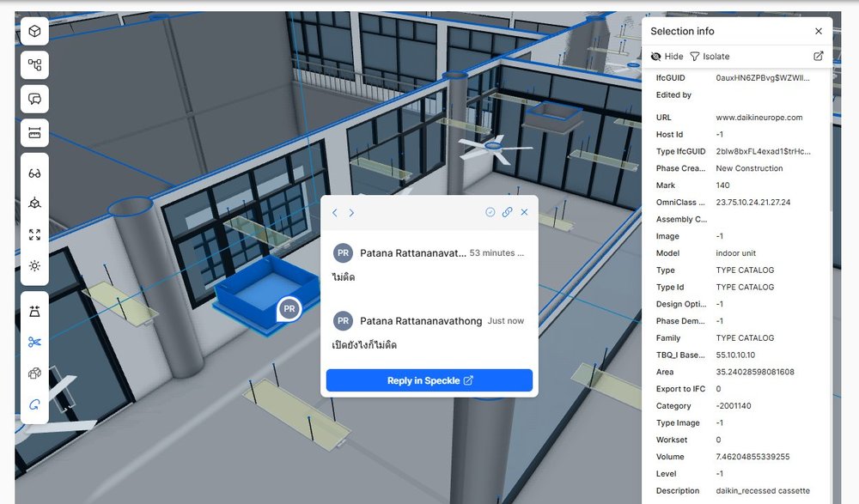
Task: Click the Assembly C... property label
Action: [681, 219]
